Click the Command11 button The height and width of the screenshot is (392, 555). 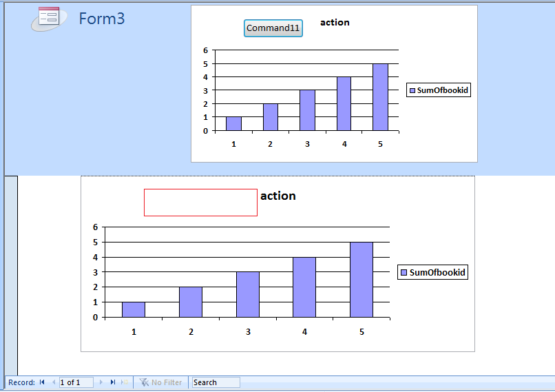(x=273, y=28)
